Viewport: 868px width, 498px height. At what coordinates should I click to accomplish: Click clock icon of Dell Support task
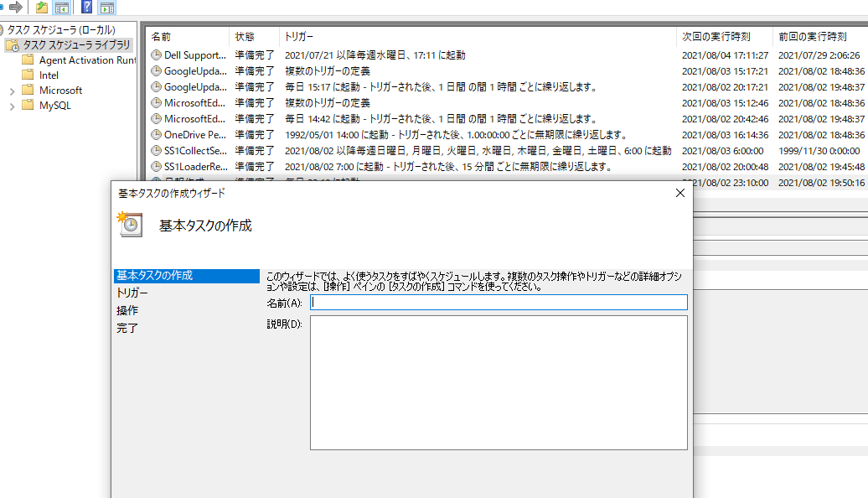[x=156, y=54]
